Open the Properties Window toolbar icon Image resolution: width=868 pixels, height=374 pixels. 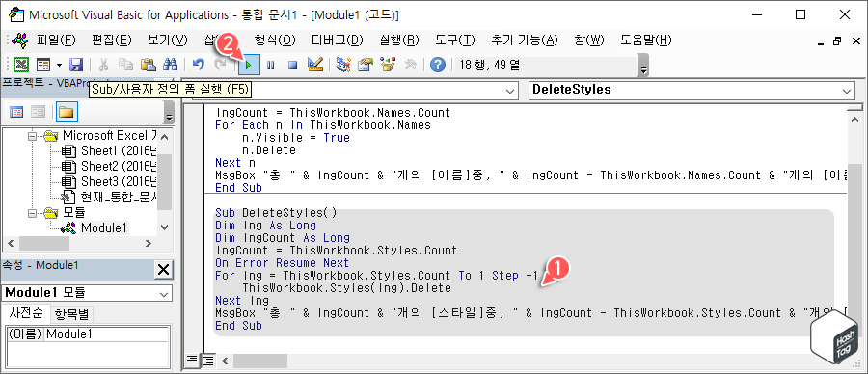pyautogui.click(x=366, y=65)
